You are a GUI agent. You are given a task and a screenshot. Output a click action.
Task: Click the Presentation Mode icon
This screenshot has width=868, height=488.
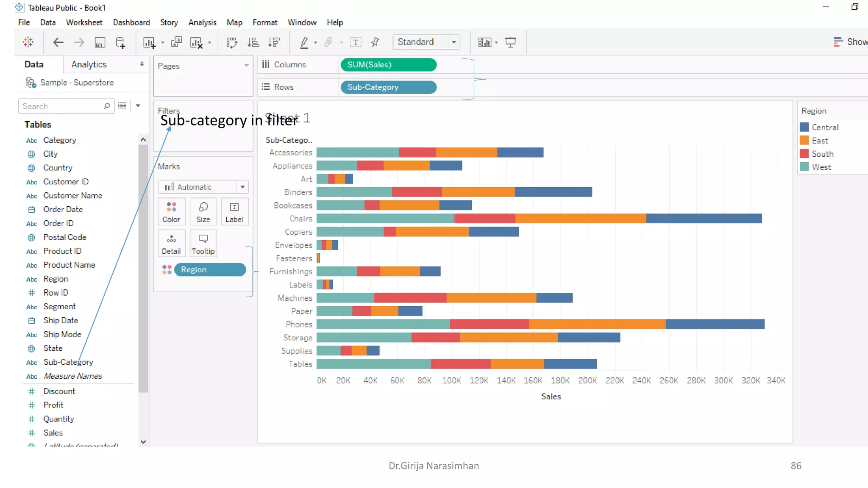tap(511, 42)
